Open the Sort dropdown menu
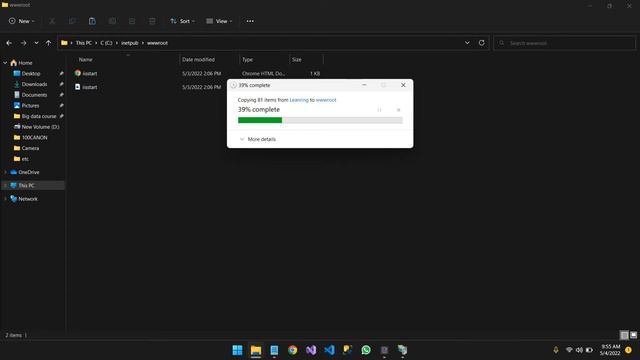Viewport: 640px width, 360px height. point(182,21)
